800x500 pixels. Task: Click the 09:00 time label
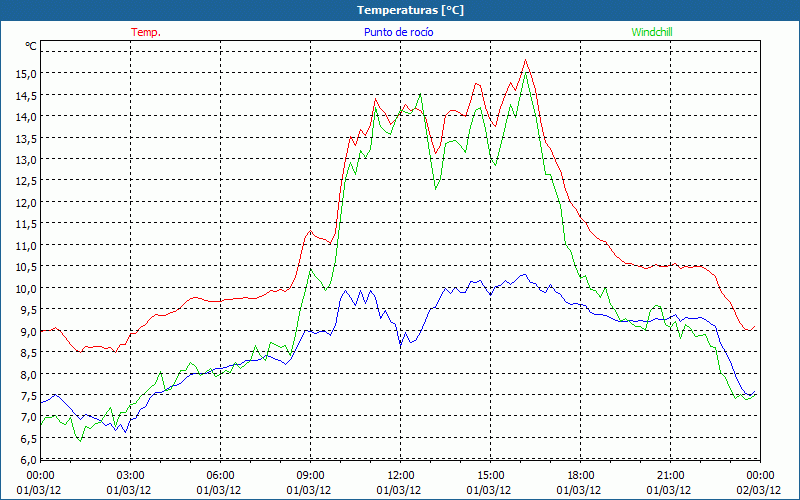pos(310,476)
